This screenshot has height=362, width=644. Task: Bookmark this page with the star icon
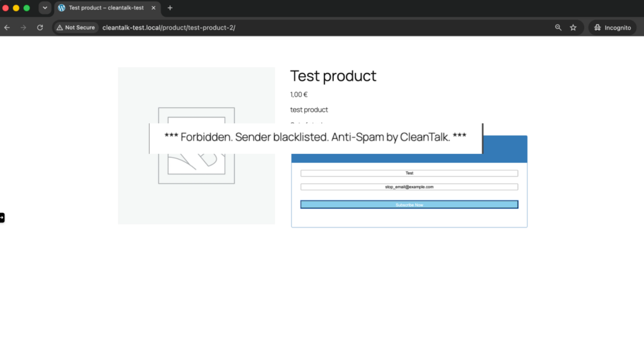[x=574, y=28]
